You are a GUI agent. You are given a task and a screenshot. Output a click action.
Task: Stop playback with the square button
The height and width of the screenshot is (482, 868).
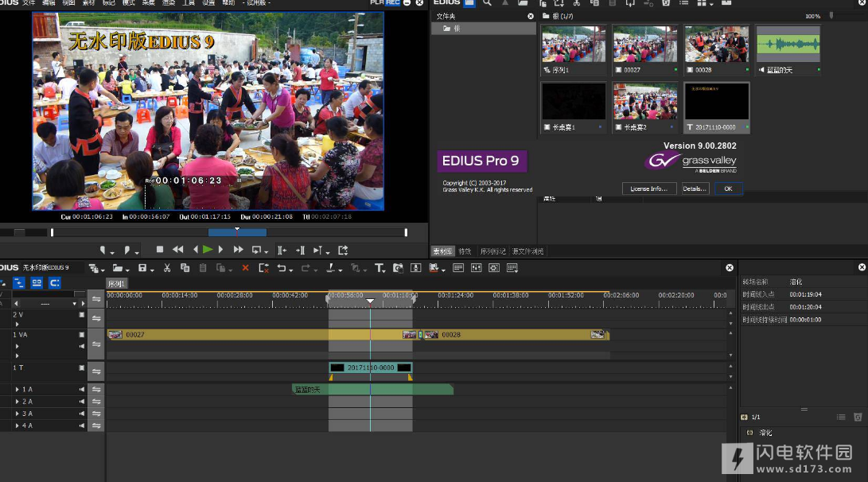(x=160, y=250)
